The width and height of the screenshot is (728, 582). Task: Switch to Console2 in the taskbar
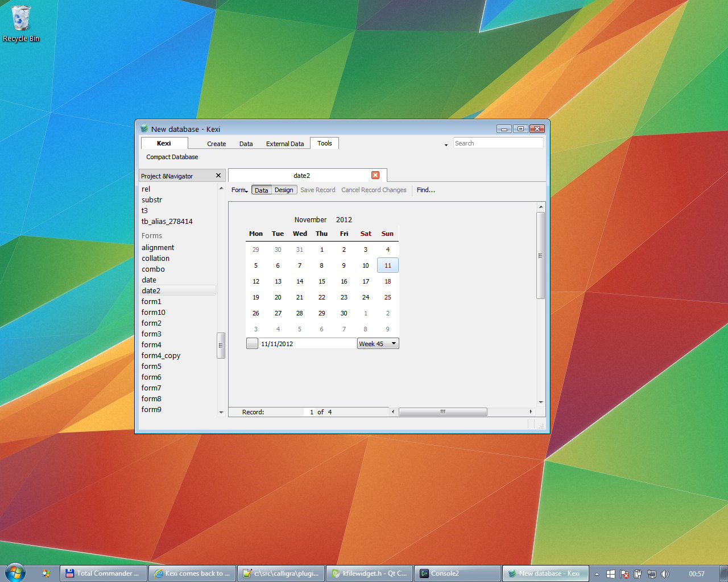[458, 573]
